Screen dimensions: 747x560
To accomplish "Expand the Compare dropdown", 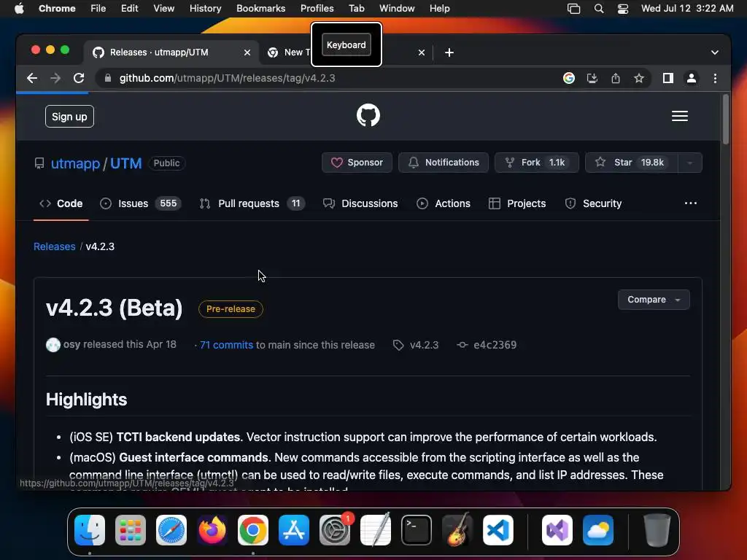I will coord(654,300).
